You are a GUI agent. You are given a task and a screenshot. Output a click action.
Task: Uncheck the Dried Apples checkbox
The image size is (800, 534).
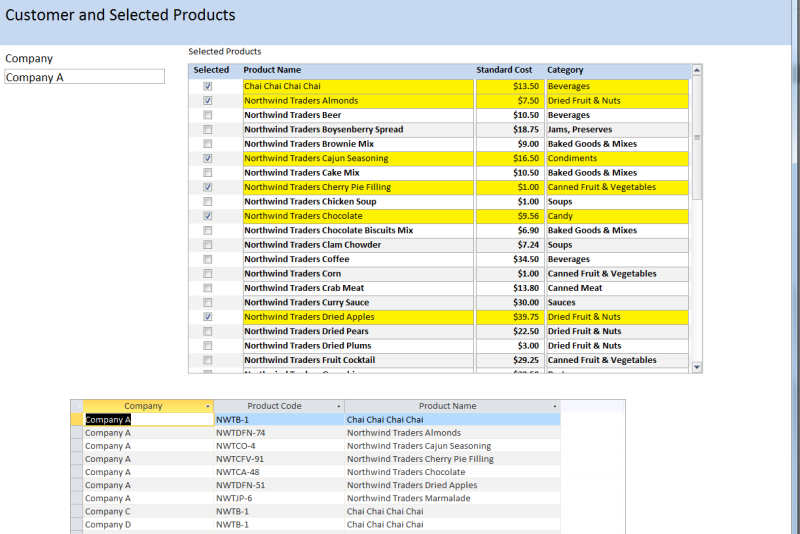[x=208, y=317]
